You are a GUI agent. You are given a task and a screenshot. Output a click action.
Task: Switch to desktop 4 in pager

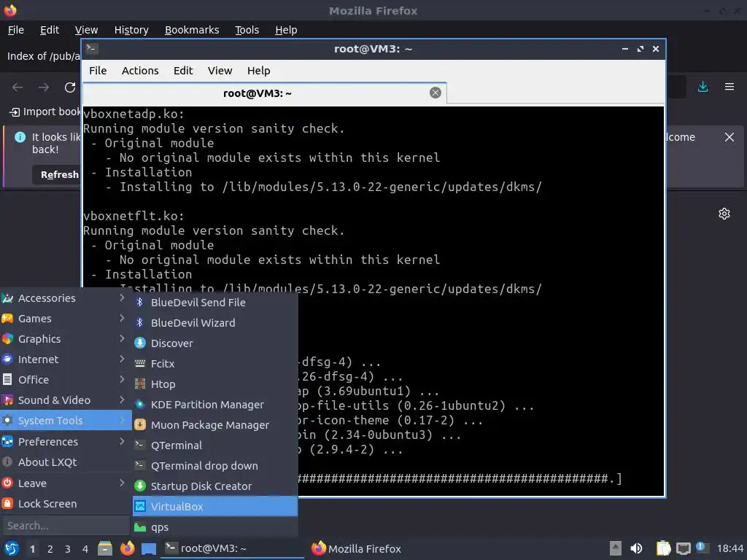(85, 549)
